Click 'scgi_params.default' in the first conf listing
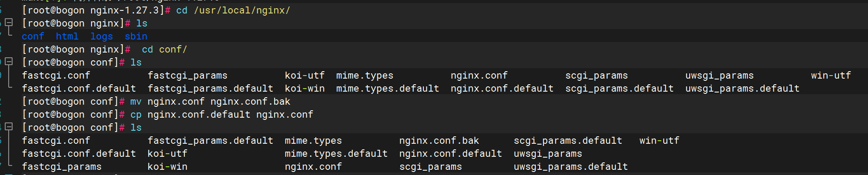868x175 pixels. pyautogui.click(x=619, y=89)
